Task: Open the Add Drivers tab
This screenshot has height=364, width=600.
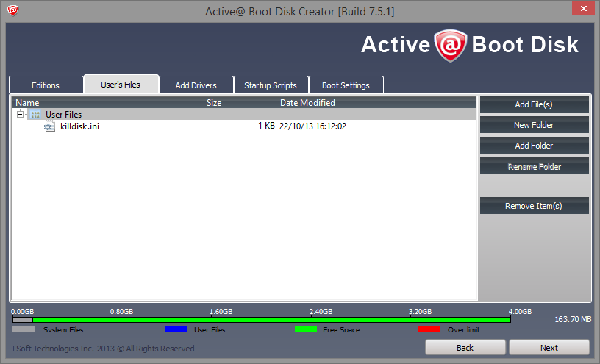Action: click(196, 85)
